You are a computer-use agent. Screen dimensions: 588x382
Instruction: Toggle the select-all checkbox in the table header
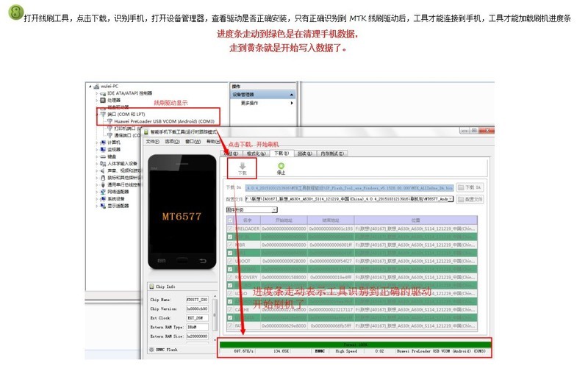[x=230, y=220]
